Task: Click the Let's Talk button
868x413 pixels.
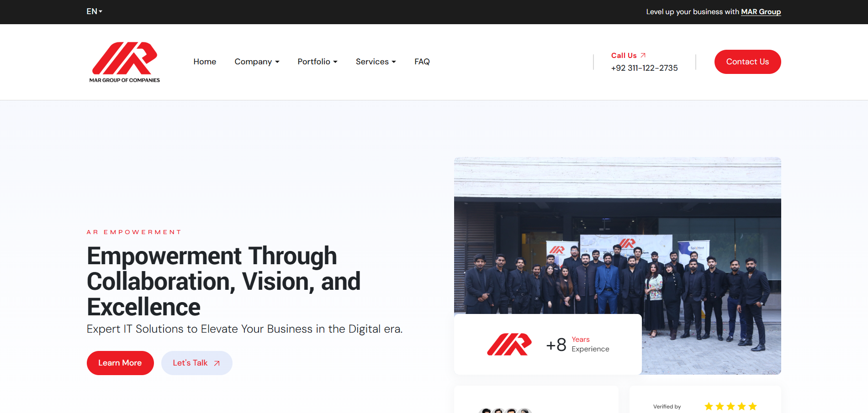Action: (x=196, y=363)
